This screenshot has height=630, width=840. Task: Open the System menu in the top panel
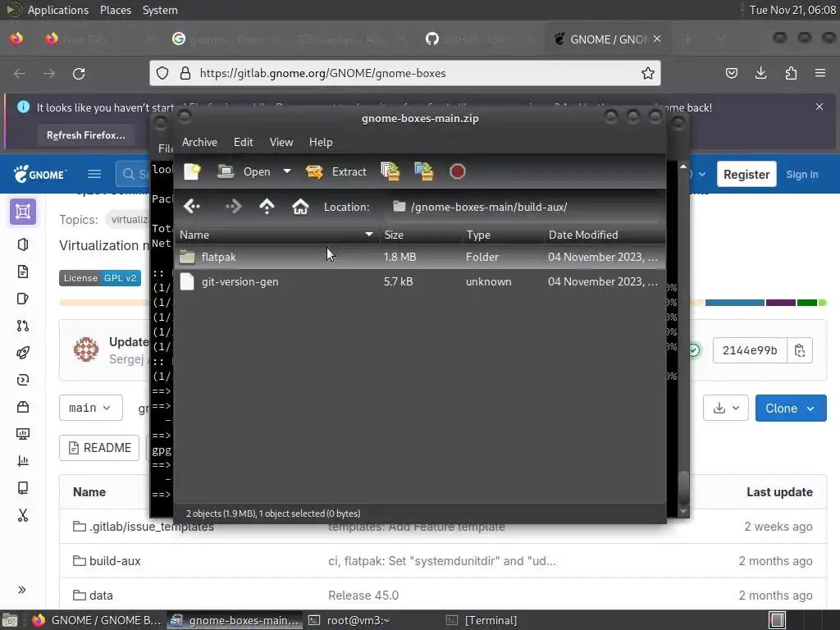160,10
